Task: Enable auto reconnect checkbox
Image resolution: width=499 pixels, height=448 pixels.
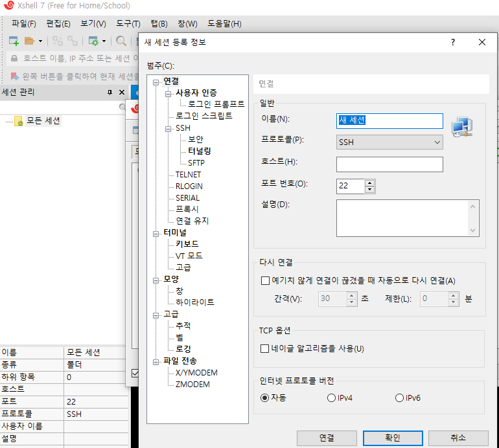Action: pos(265,281)
